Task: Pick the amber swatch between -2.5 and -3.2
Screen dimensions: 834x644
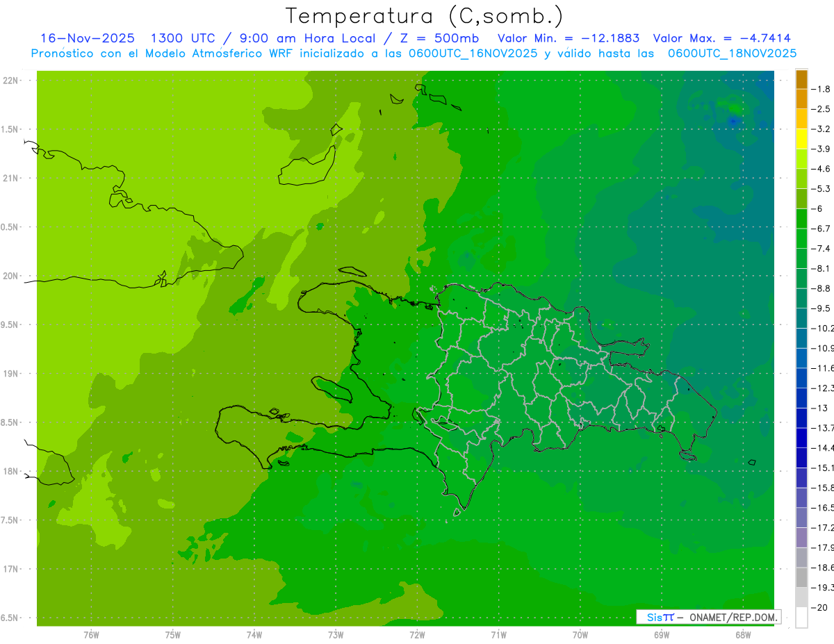Action: 801,119
